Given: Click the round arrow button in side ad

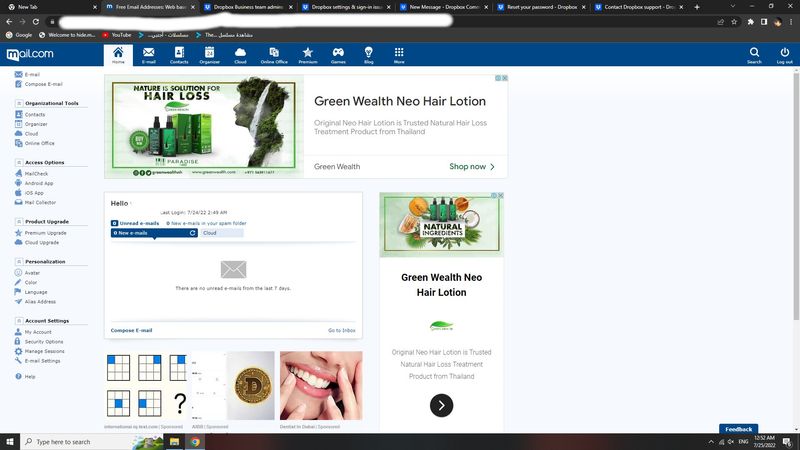Looking at the screenshot, I should click(x=441, y=406).
